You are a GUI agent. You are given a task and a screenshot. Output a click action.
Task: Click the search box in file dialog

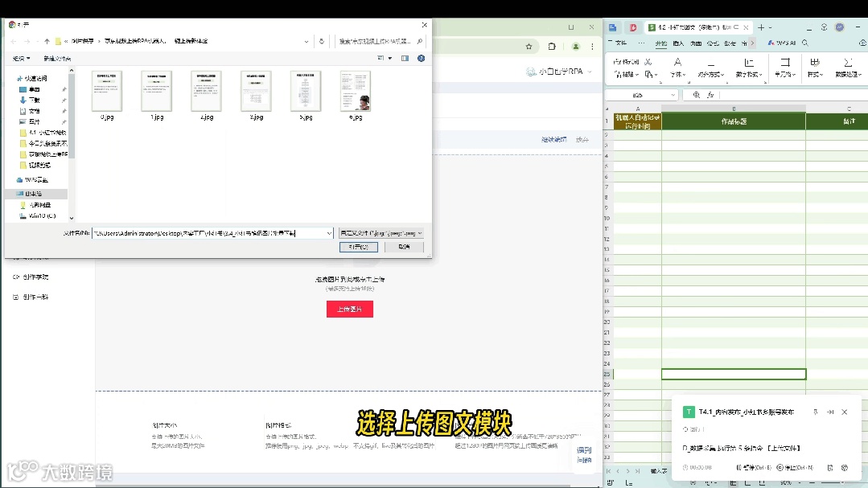(381, 42)
